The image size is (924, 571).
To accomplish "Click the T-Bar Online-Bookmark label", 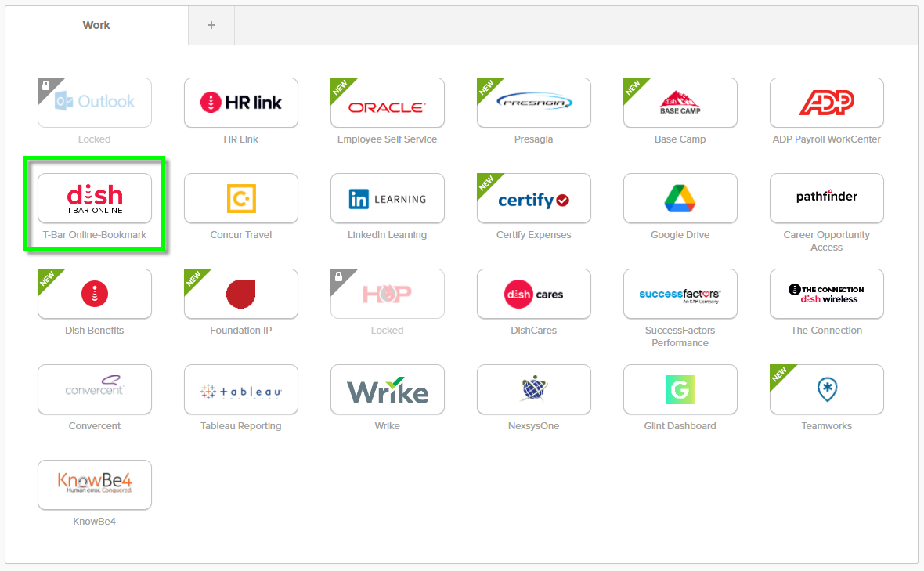I will click(x=94, y=234).
